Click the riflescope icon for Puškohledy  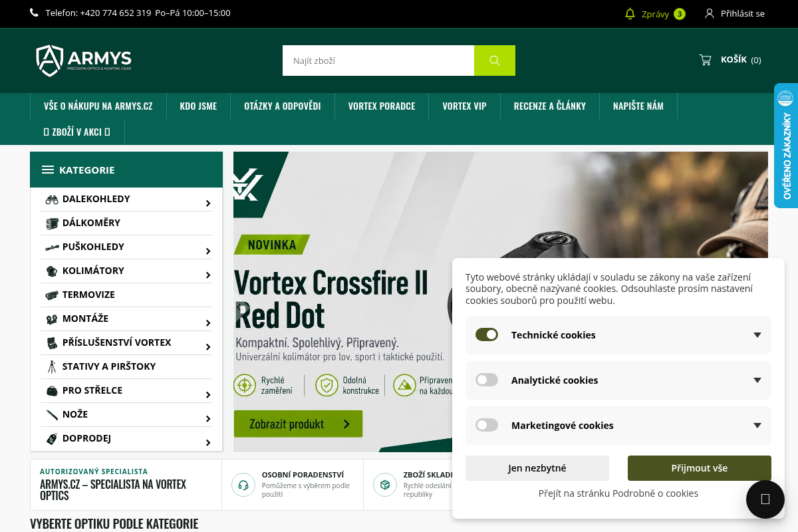point(52,247)
